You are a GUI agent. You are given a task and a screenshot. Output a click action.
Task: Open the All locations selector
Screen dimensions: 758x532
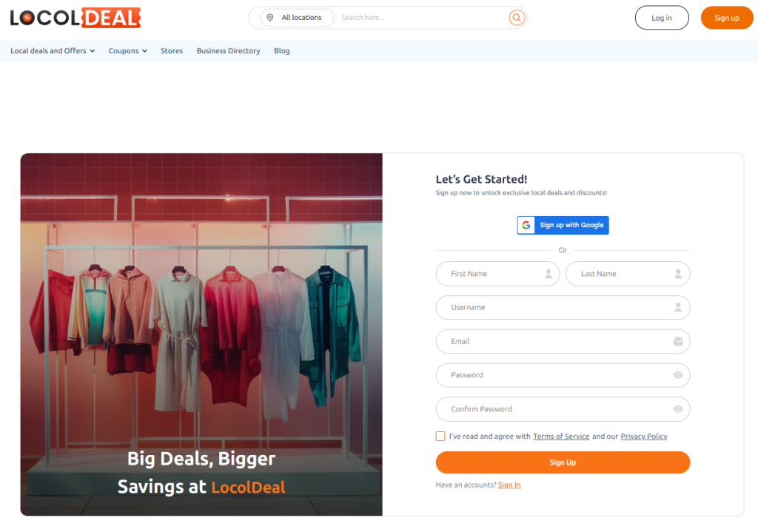coord(298,18)
